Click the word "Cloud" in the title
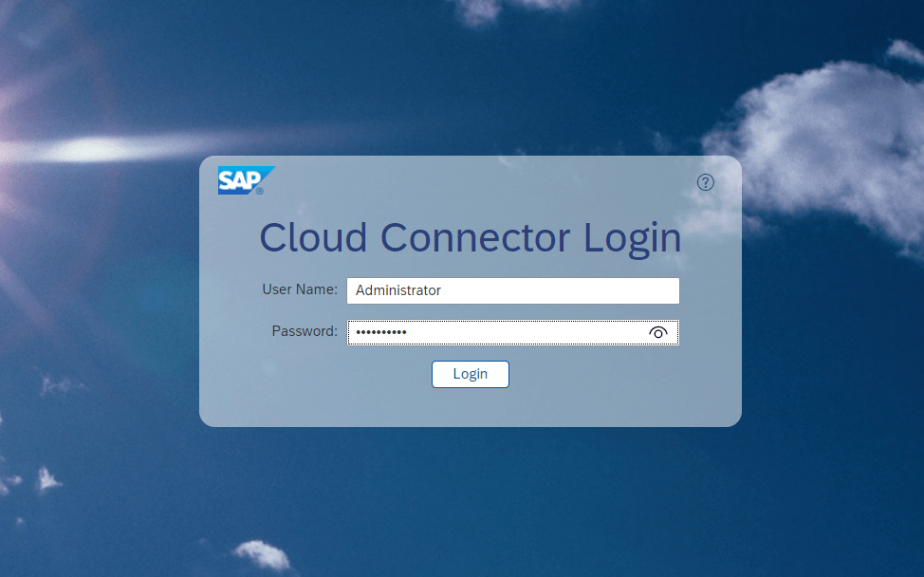Screen dimensions: 924x577 [314, 237]
